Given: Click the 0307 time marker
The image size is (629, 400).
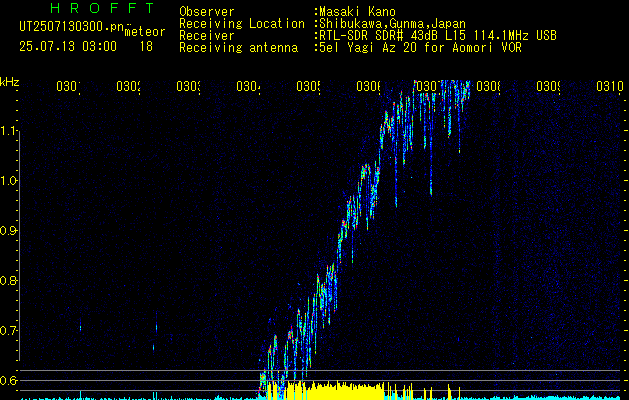Looking at the screenshot, I should [428, 87].
